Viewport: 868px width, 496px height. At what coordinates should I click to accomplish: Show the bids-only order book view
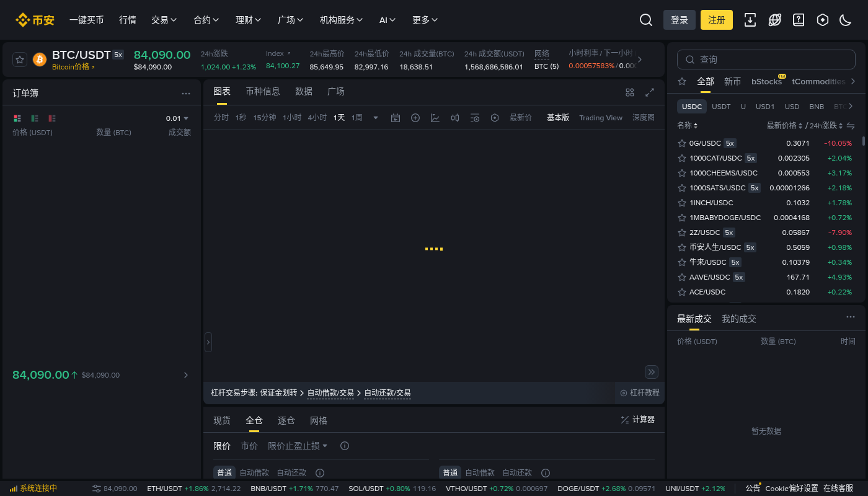click(x=35, y=118)
